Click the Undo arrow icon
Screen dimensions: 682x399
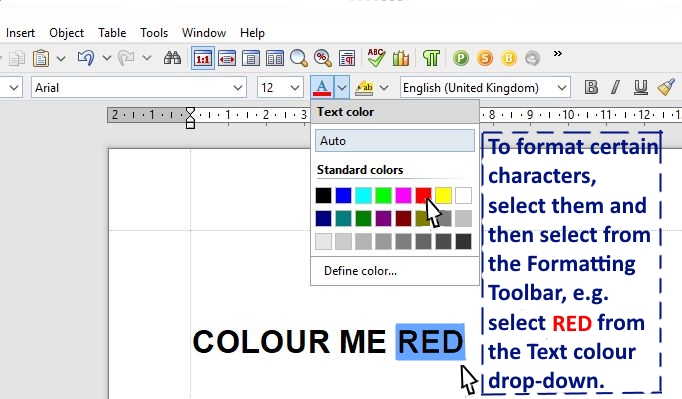tap(86, 58)
